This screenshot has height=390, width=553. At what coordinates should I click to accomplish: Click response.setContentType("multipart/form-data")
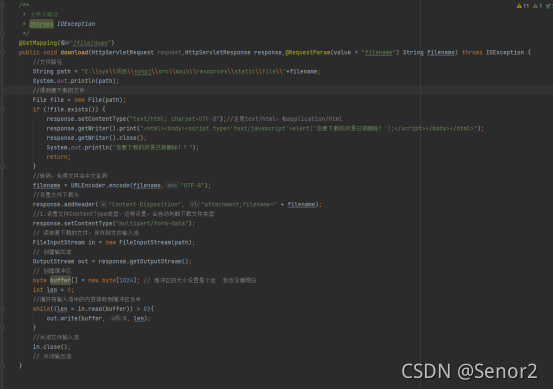click(114, 224)
